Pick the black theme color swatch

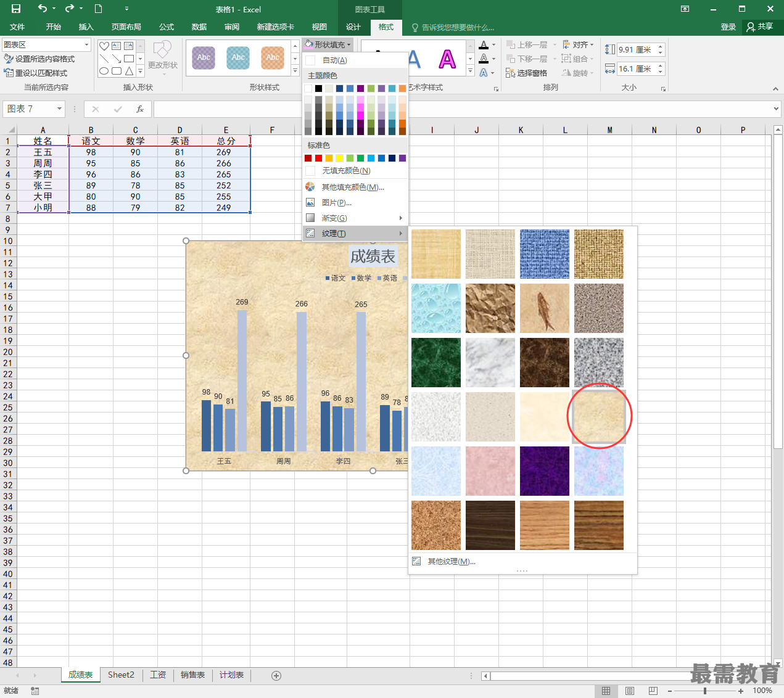318,88
